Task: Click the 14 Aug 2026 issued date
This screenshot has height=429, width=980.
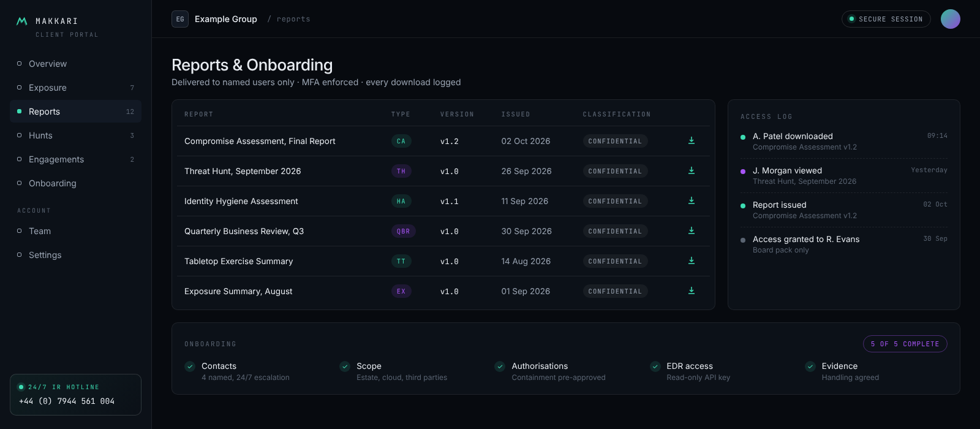Action: click(x=526, y=261)
